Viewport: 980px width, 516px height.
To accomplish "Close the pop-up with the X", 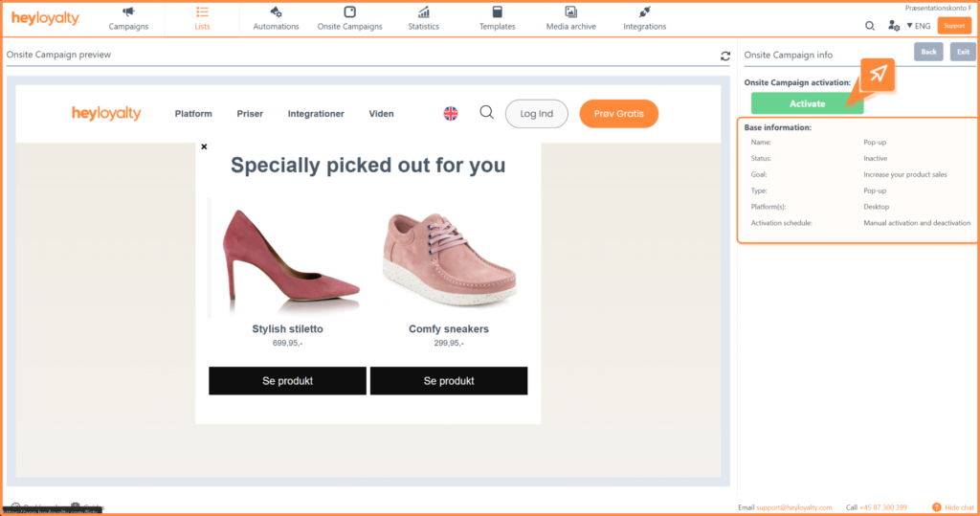I will 204,147.
